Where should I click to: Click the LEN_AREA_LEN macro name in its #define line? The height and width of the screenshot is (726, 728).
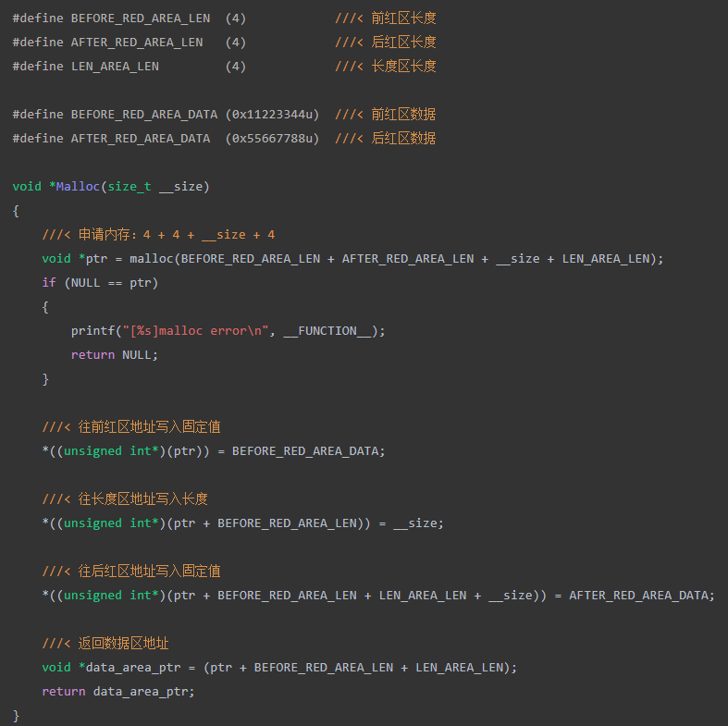pyautogui.click(x=115, y=67)
